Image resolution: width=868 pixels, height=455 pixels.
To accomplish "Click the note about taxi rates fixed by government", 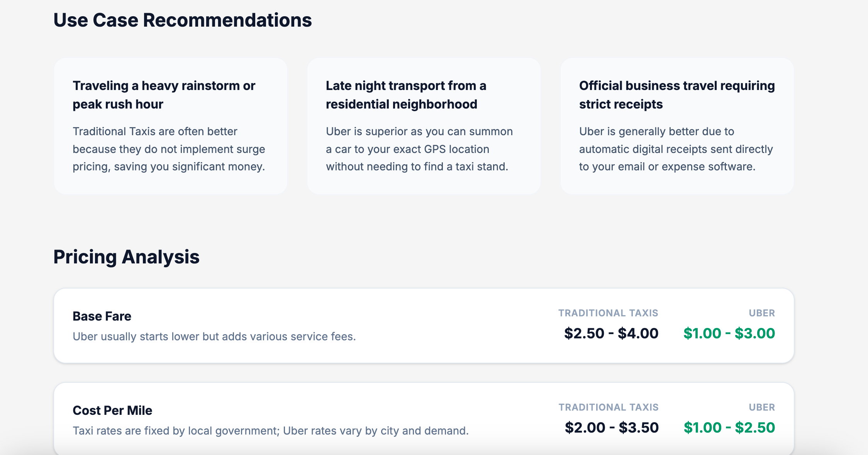I will point(270,431).
